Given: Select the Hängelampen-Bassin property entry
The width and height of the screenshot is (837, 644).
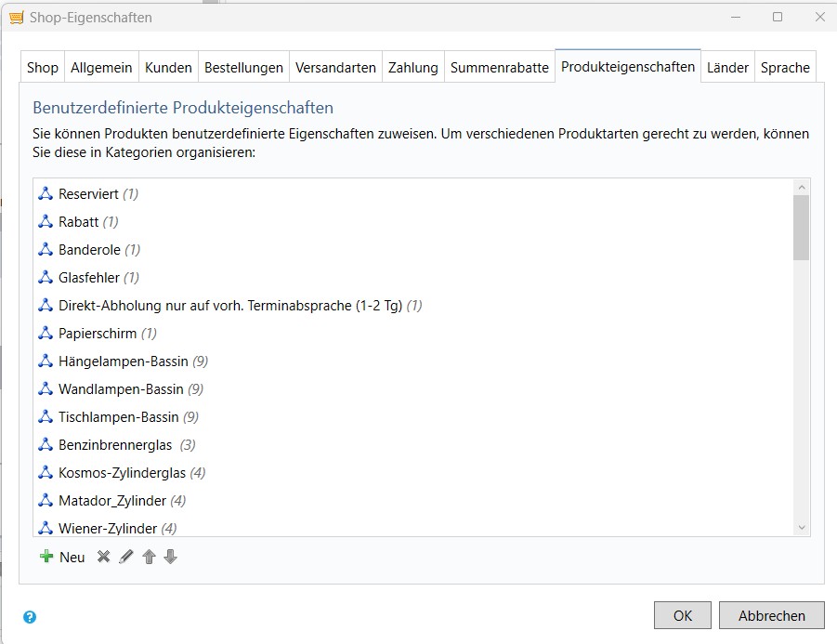Looking at the screenshot, I should pyautogui.click(x=125, y=361).
